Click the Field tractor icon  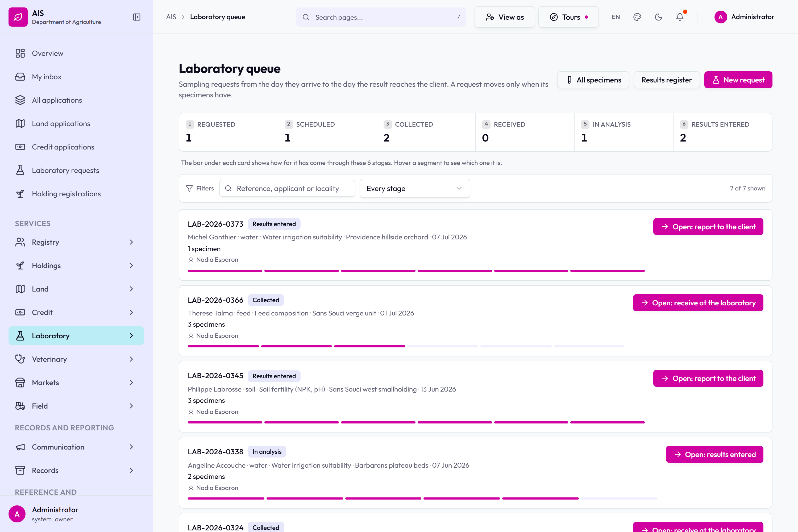point(20,406)
